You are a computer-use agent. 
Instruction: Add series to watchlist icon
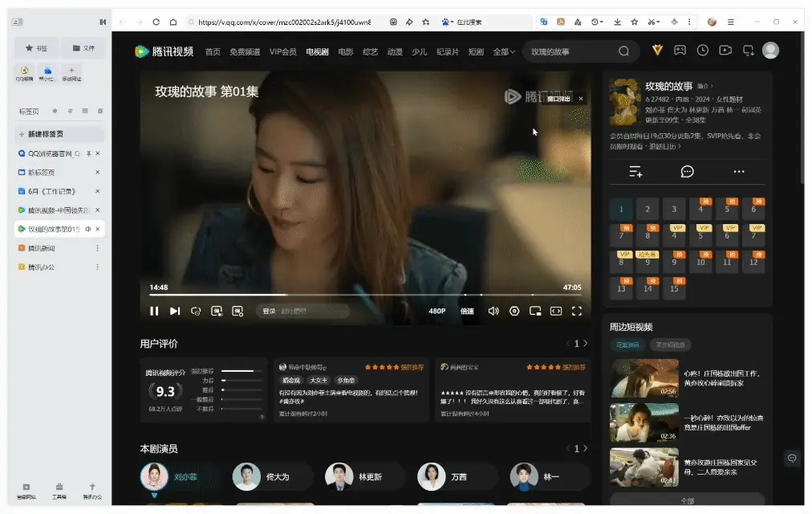635,172
